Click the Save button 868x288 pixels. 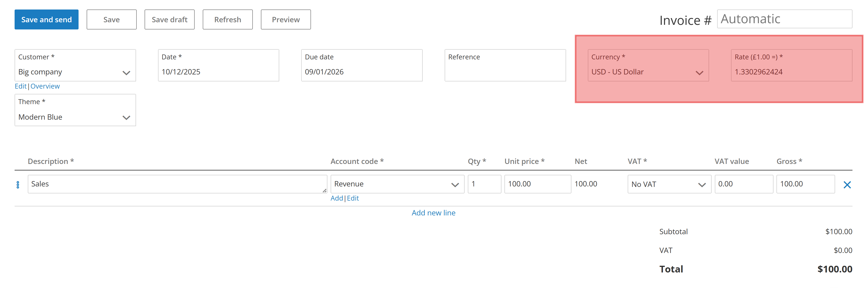click(111, 19)
